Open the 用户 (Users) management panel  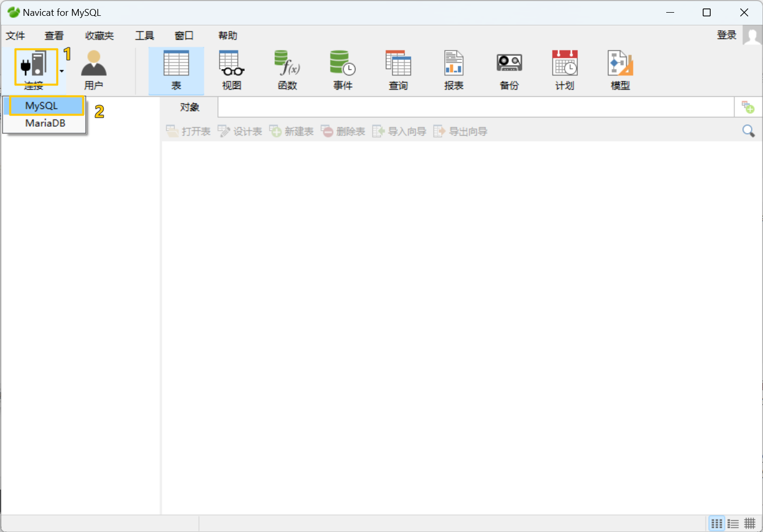(94, 69)
